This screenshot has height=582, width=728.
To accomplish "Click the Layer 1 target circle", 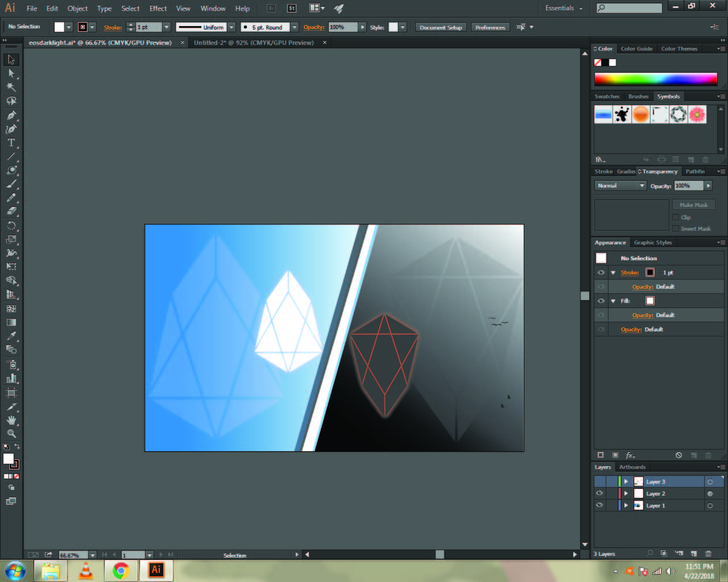I will click(710, 505).
